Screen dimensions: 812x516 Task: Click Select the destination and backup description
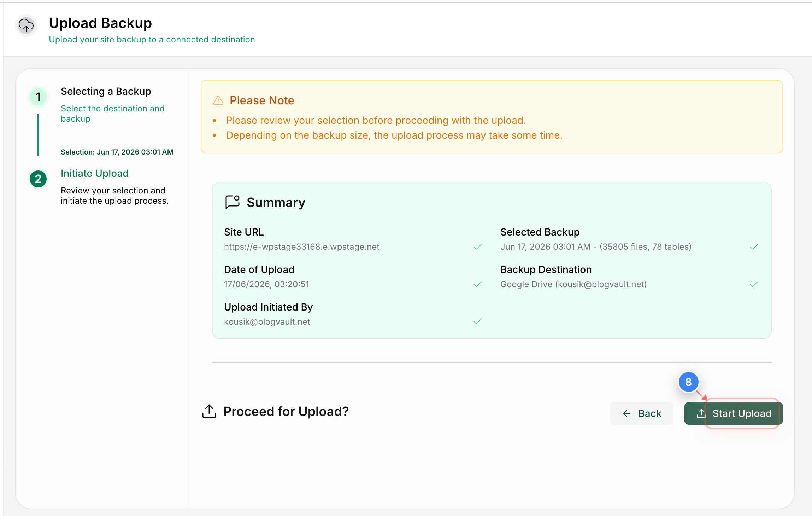click(113, 114)
